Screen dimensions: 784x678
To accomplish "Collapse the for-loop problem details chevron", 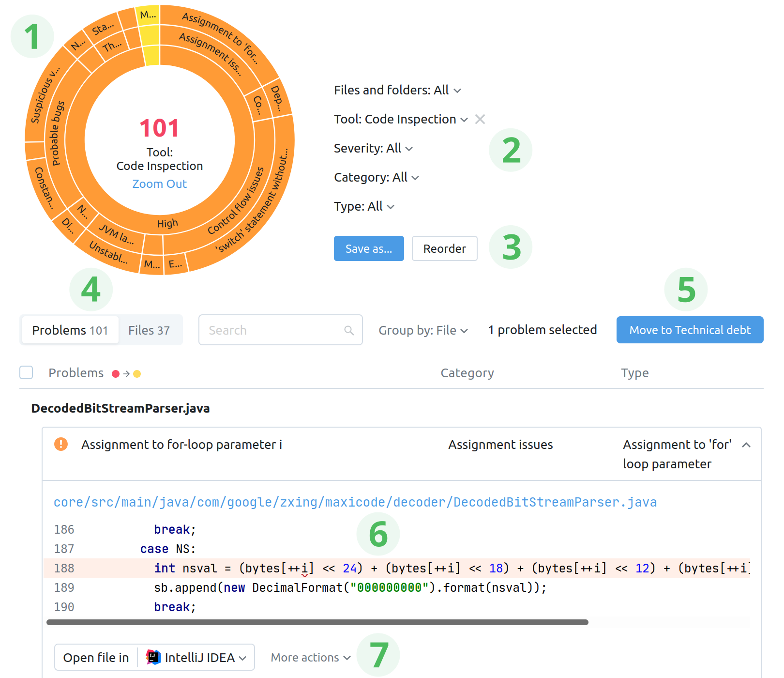I will [x=746, y=445].
